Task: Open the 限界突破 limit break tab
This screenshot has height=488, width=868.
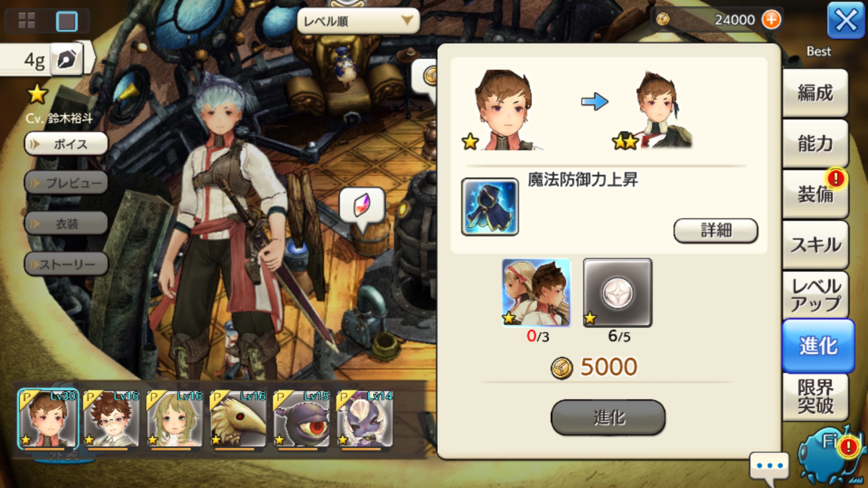Action: pyautogui.click(x=815, y=397)
